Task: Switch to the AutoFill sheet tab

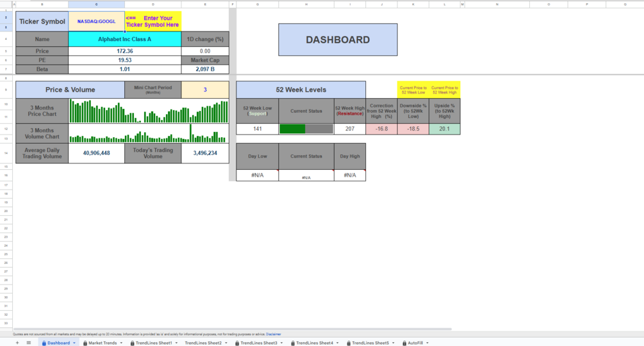Action: click(x=415, y=343)
